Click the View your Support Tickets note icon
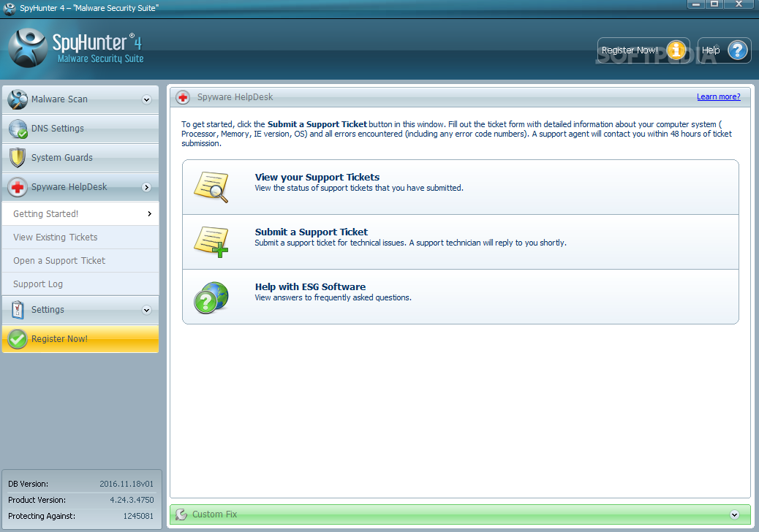759x532 pixels. point(211,187)
